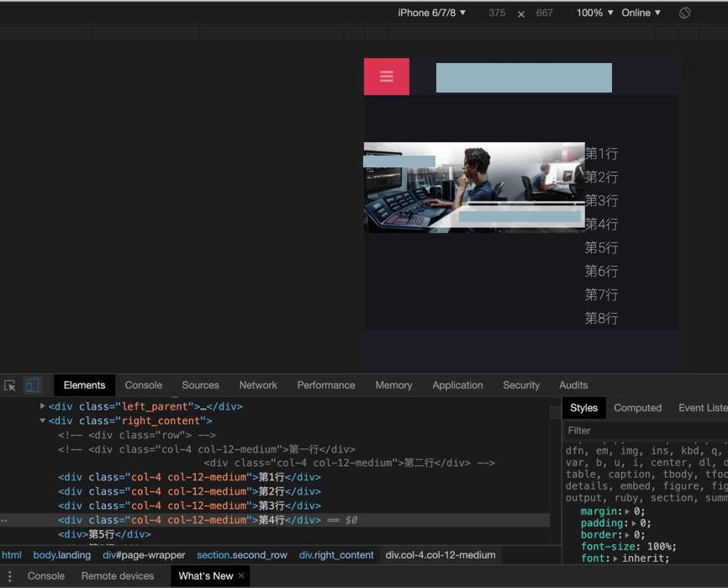The image size is (728, 588).
Task: Open the red hamburger menu button
Action: pos(387,77)
